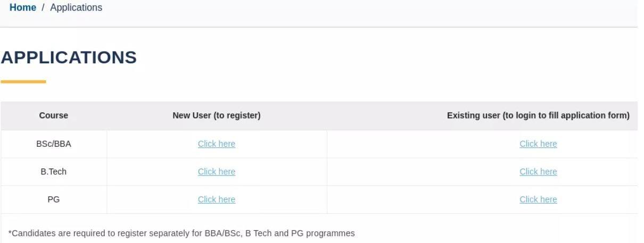This screenshot has height=243, width=644.
Task: Open BSc/BBA existing user login link
Action: pyautogui.click(x=538, y=144)
